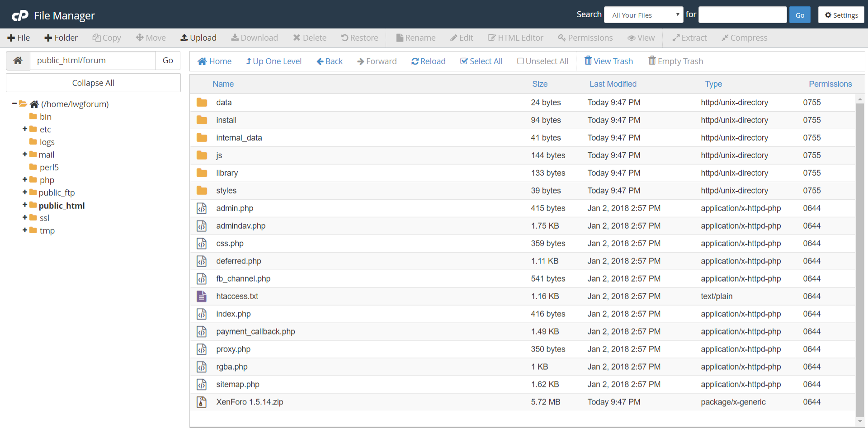Expand the etc folder tree node
This screenshot has width=868, height=428.
point(25,129)
